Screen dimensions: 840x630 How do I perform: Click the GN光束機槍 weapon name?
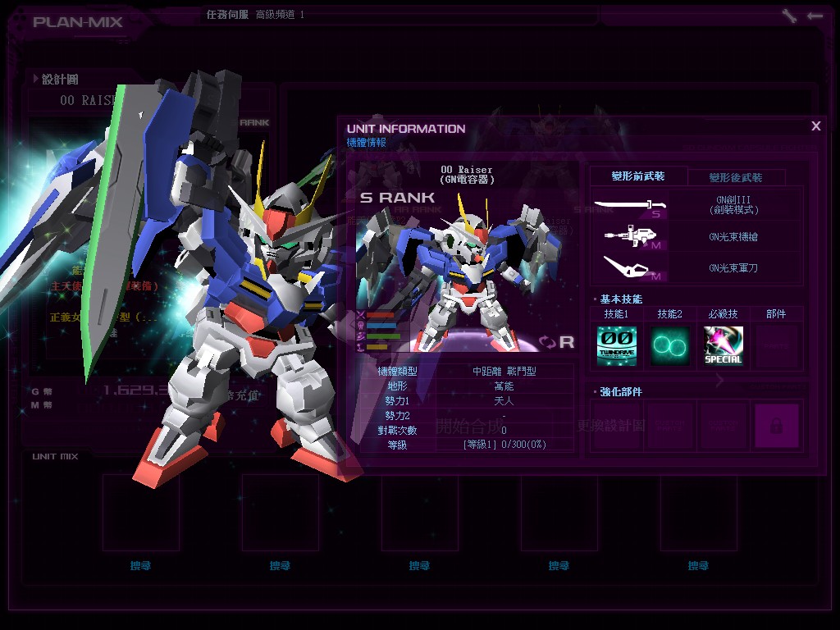tap(733, 237)
